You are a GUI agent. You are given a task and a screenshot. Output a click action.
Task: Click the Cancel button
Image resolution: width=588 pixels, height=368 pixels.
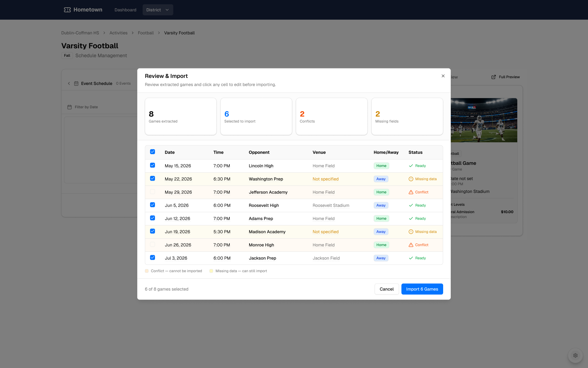click(x=386, y=289)
